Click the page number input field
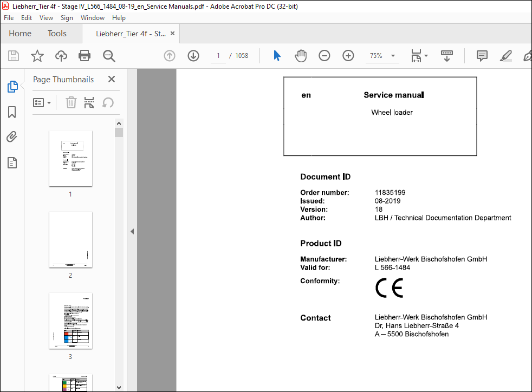Viewport: 532px width, 392px height. 218,56
